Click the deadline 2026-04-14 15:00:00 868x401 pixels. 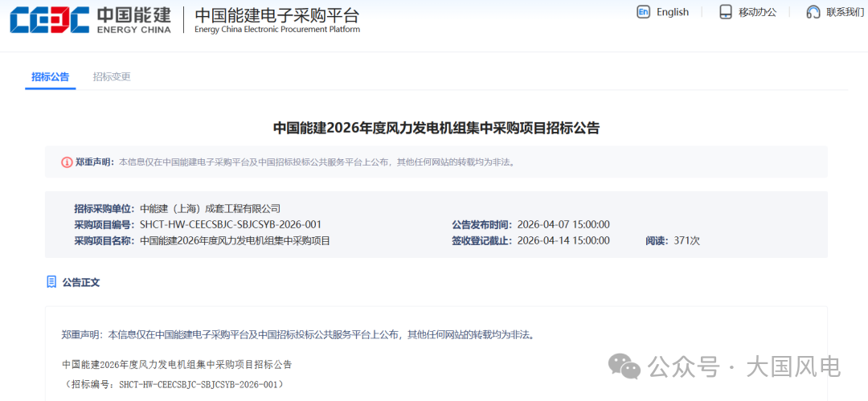point(563,240)
